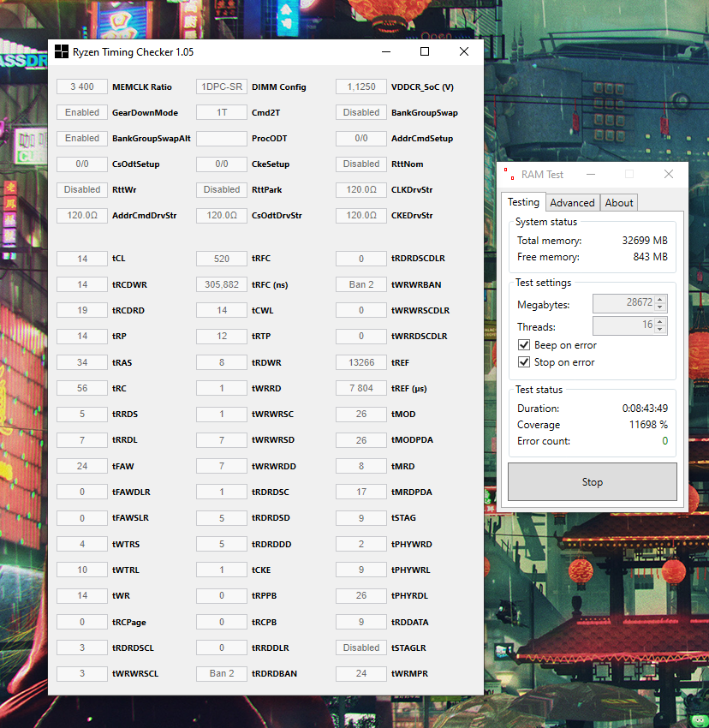Click the Duration value 0:08:43:49

(645, 409)
